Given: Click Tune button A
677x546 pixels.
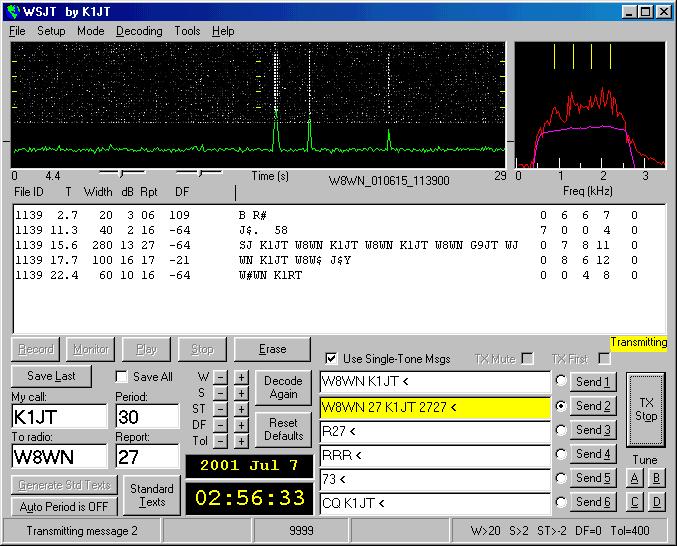Looking at the screenshot, I should click(x=634, y=478).
